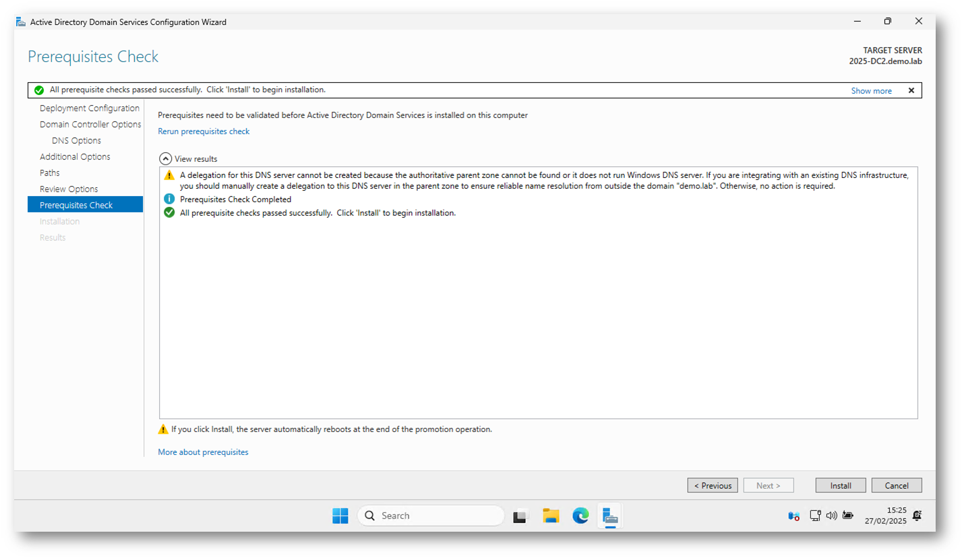964x560 pixels.
Task: Open the notification bell icon
Action: pos(917,516)
